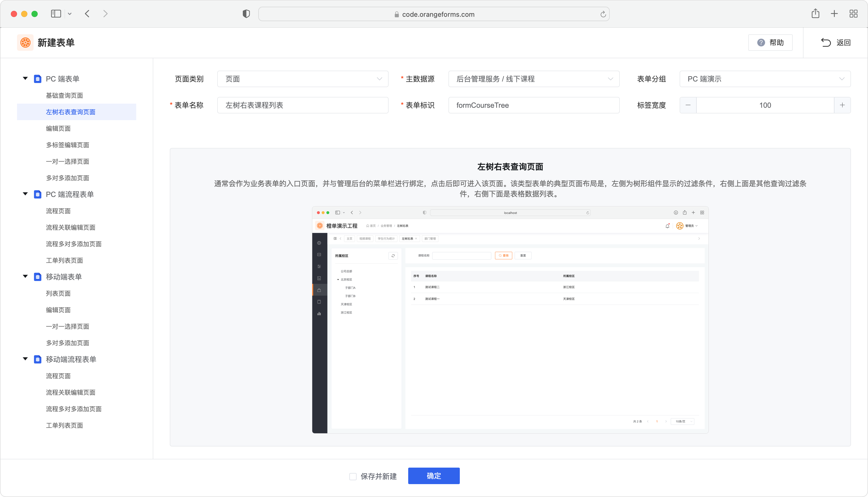Select 工单列表页面 under 移动端流程表单
The width and height of the screenshot is (868, 497).
pyautogui.click(x=65, y=425)
